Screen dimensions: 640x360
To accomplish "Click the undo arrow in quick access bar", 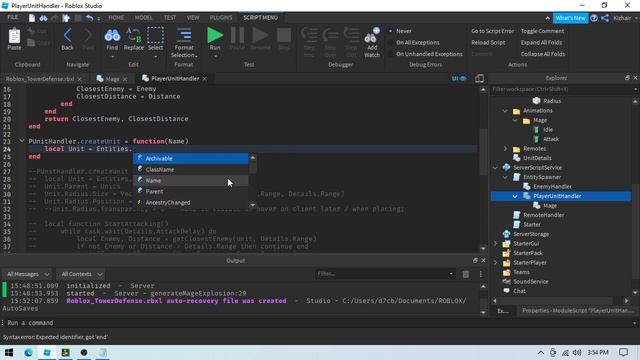I will tap(89, 18).
